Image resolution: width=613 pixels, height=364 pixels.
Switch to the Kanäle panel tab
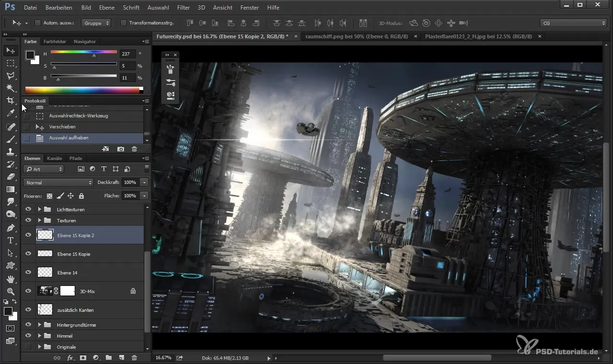tap(55, 159)
